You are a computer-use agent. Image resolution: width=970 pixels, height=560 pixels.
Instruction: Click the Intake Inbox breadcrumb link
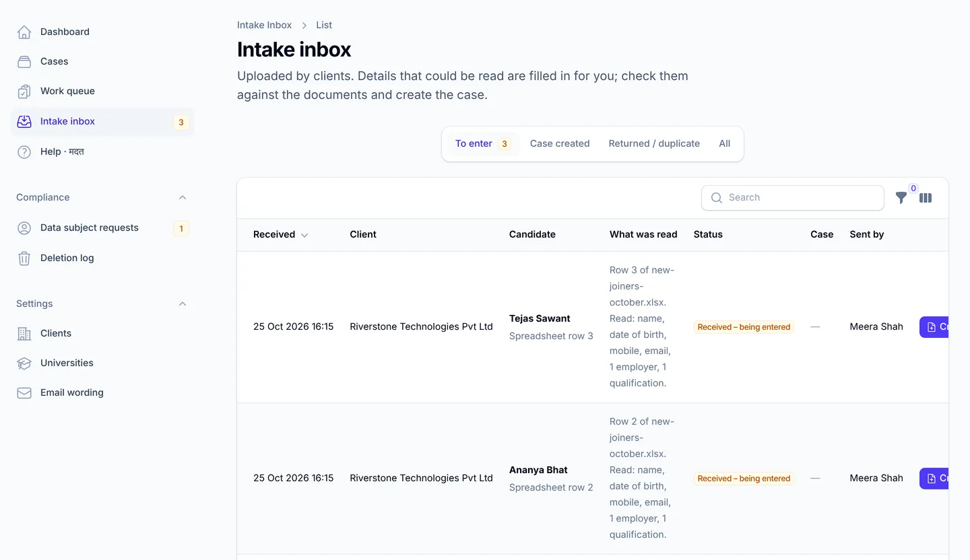264,25
